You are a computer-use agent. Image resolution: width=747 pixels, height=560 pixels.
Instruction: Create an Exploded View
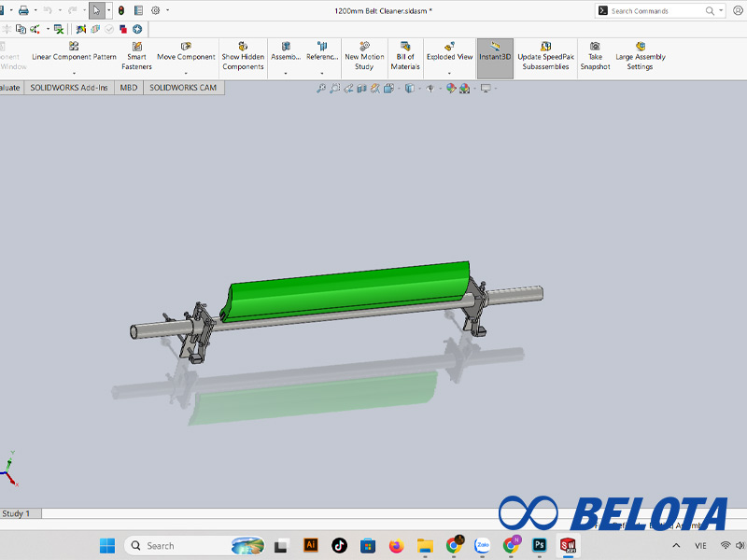coord(449,51)
